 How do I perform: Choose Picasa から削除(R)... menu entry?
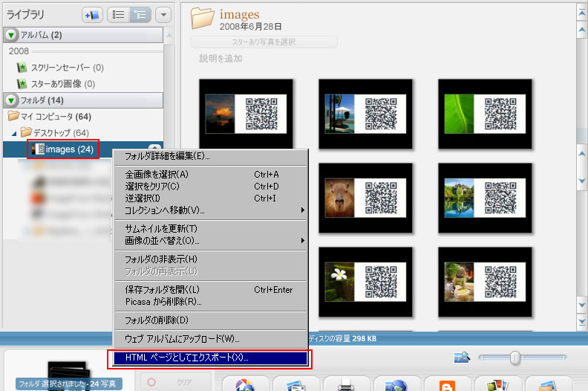point(210,302)
